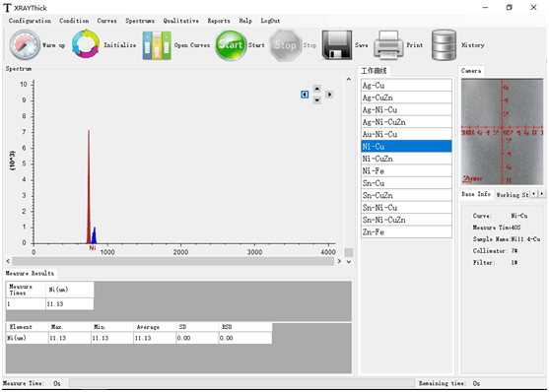549x392 pixels.
Task: Shift spectrum right with the right arrow button
Action: pyautogui.click(x=329, y=95)
